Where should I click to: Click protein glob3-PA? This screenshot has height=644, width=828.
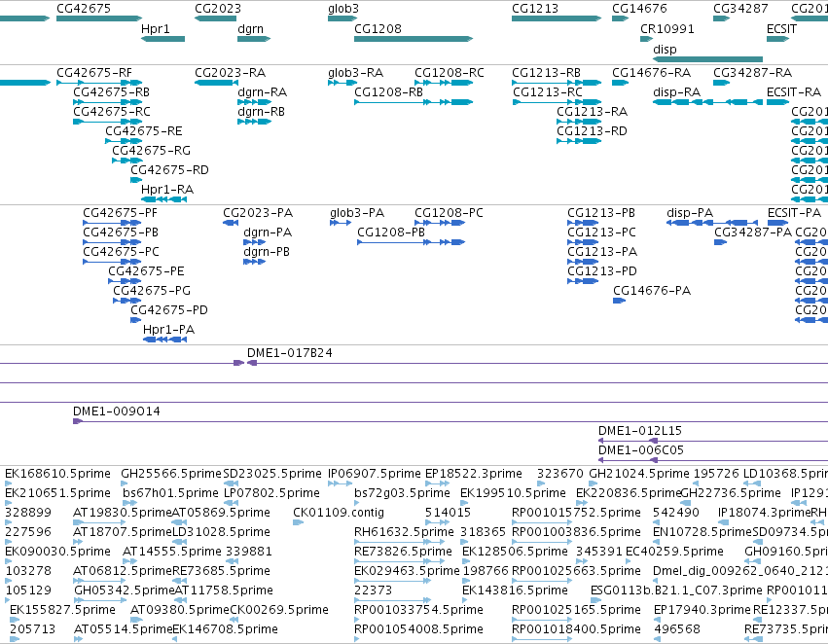click(357, 213)
